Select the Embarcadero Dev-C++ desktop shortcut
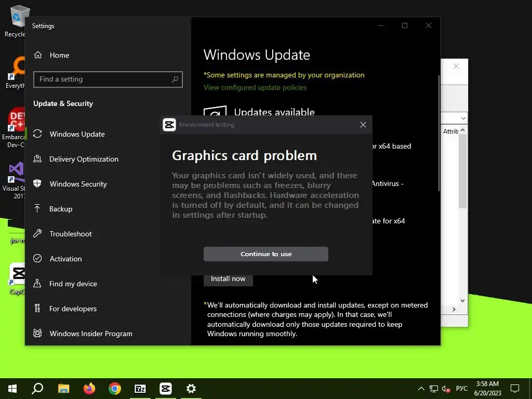Image resolution: width=532 pixels, height=399 pixels. pyautogui.click(x=14, y=128)
